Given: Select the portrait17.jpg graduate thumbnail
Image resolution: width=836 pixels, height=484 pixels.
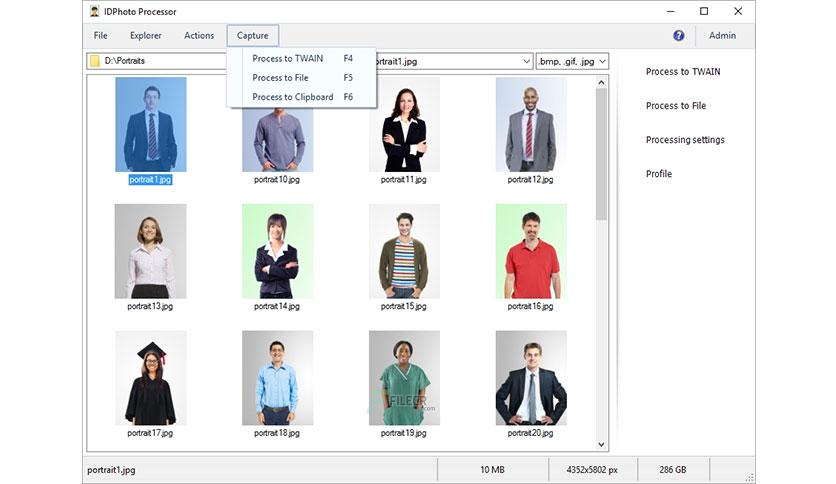Looking at the screenshot, I should click(x=151, y=378).
